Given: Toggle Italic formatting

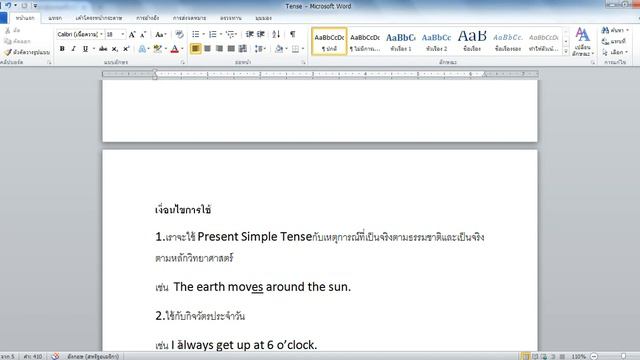Looking at the screenshot, I should pos(73,49).
